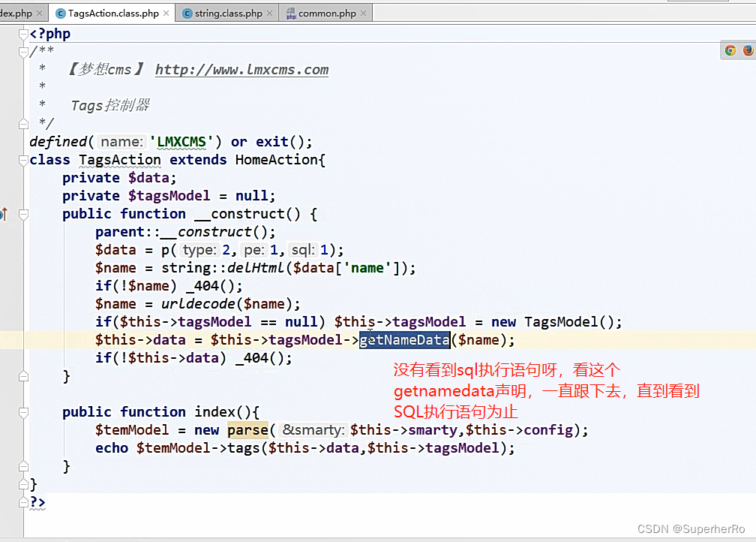Click the index function closing brace fold marker
This screenshot has height=542, width=756.
coord(23,466)
